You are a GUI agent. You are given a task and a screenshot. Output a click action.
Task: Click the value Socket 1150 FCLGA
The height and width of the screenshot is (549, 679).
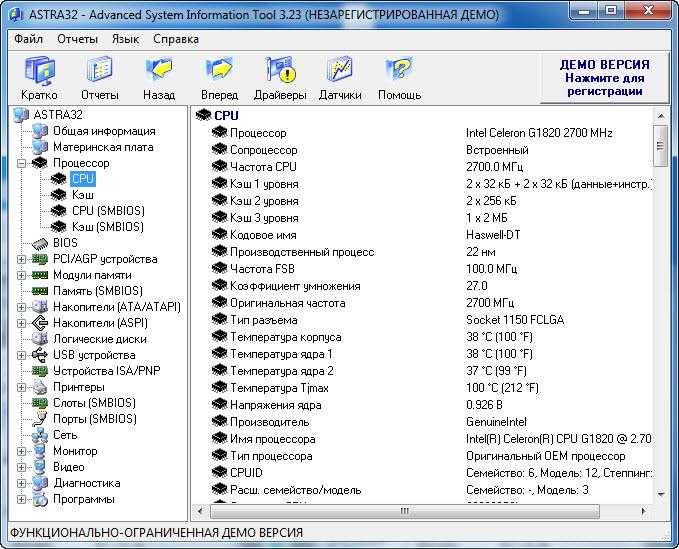click(x=515, y=320)
